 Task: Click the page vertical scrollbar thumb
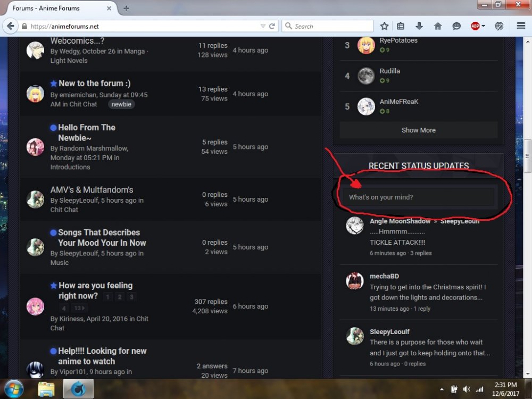[x=527, y=156]
